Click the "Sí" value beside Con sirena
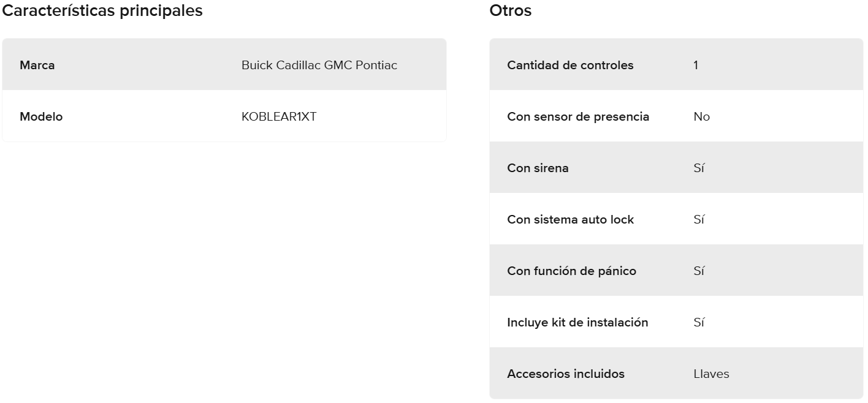This screenshot has width=868, height=403. click(699, 168)
